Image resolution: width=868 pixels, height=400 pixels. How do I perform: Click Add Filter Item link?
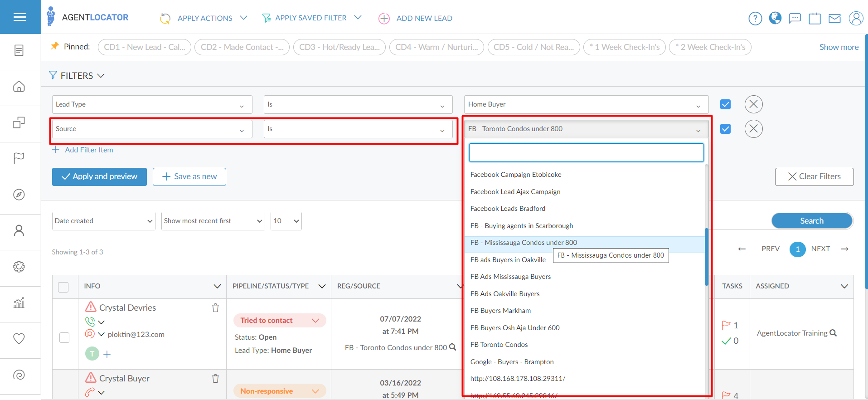(82, 150)
